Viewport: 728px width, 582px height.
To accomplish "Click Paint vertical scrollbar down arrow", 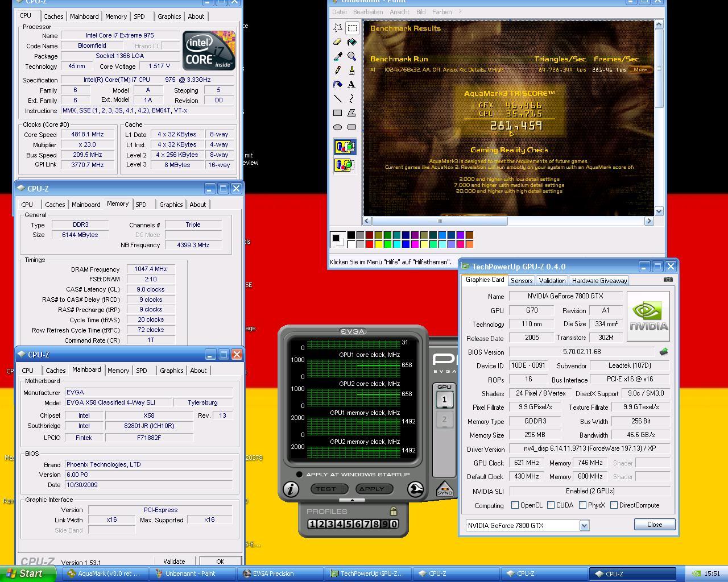I will pyautogui.click(x=659, y=211).
